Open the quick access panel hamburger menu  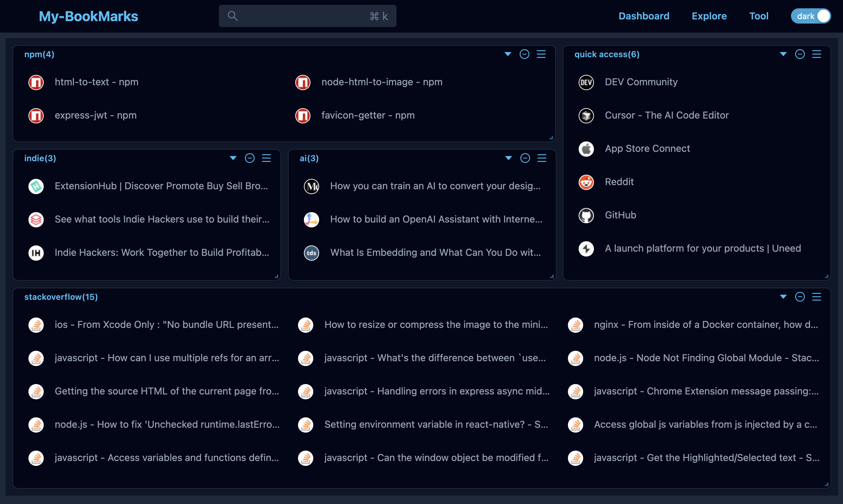pos(817,54)
